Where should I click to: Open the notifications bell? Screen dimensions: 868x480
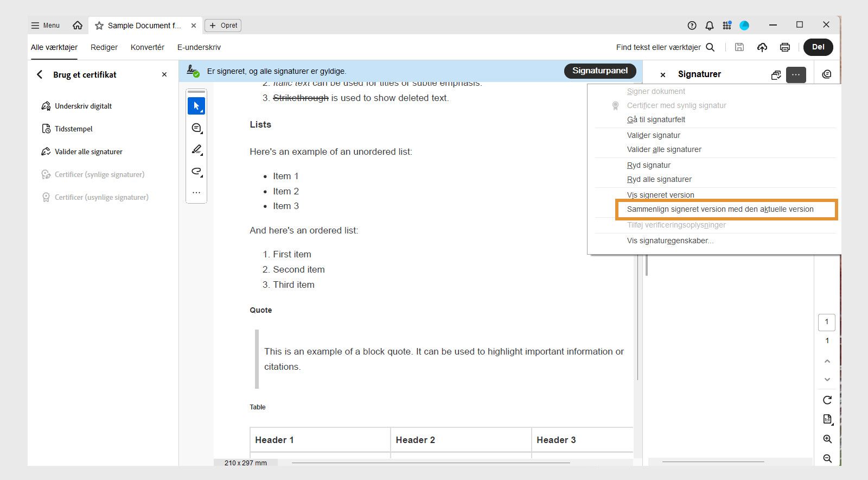710,26
